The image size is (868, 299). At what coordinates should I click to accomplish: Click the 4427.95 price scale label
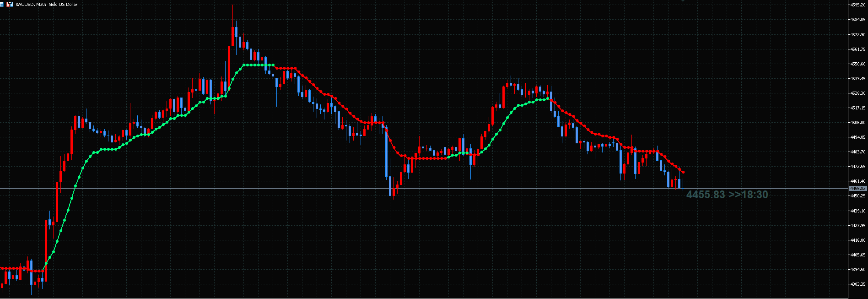click(x=858, y=226)
